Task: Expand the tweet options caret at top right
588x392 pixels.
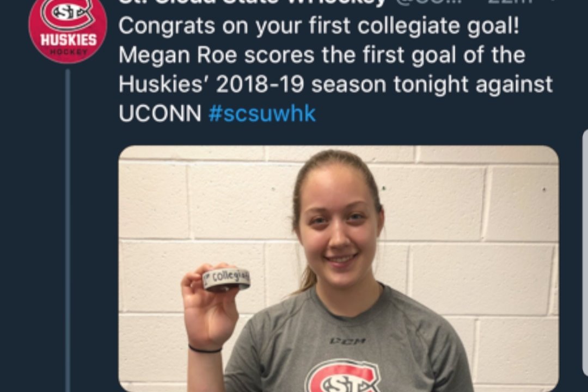Action: point(553,2)
